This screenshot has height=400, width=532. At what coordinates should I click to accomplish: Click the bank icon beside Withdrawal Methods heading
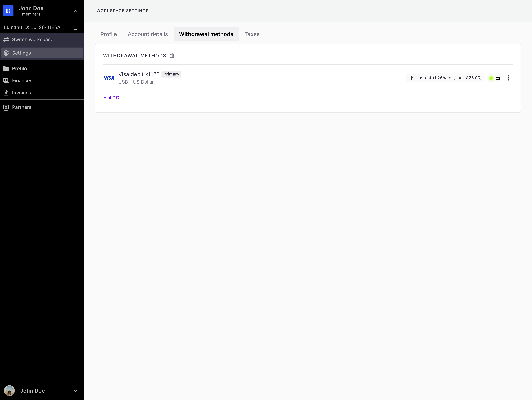tap(172, 56)
